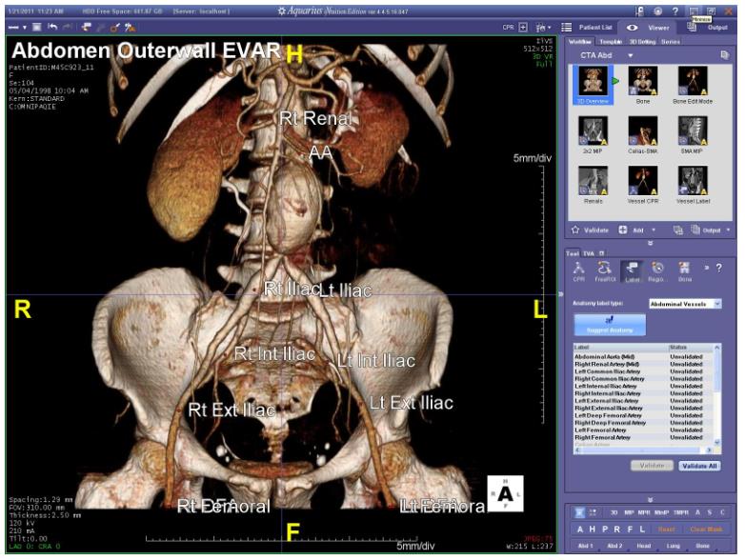Open the 3D Setting tab

[x=640, y=42]
